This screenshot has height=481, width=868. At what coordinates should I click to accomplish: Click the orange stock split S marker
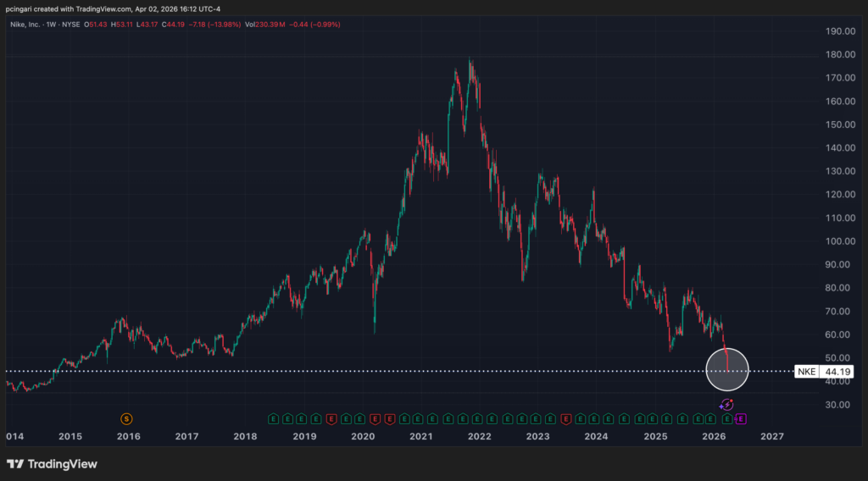point(126,419)
